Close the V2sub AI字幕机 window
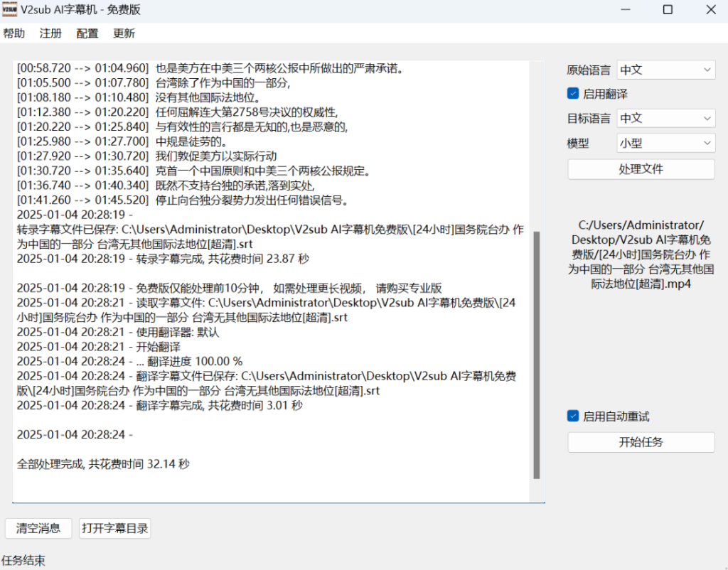The width and height of the screenshot is (728, 570). [710, 10]
